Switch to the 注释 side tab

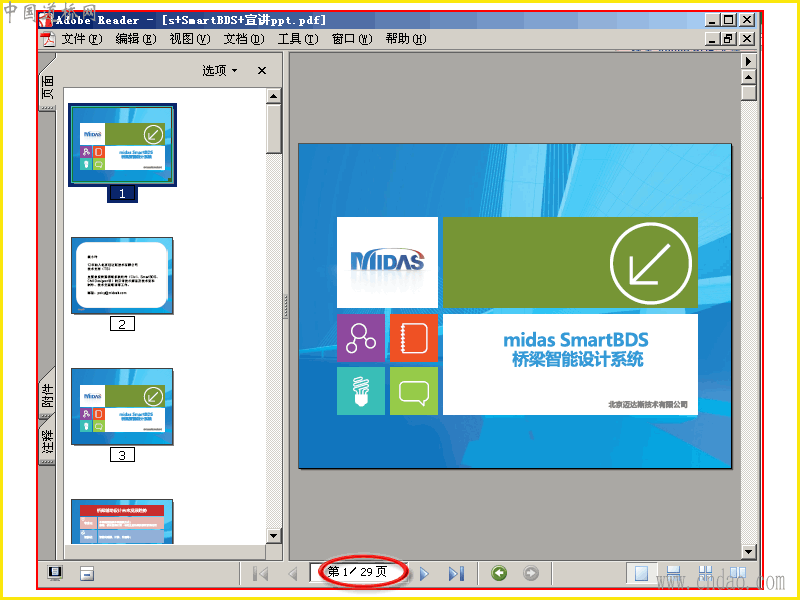(x=47, y=440)
